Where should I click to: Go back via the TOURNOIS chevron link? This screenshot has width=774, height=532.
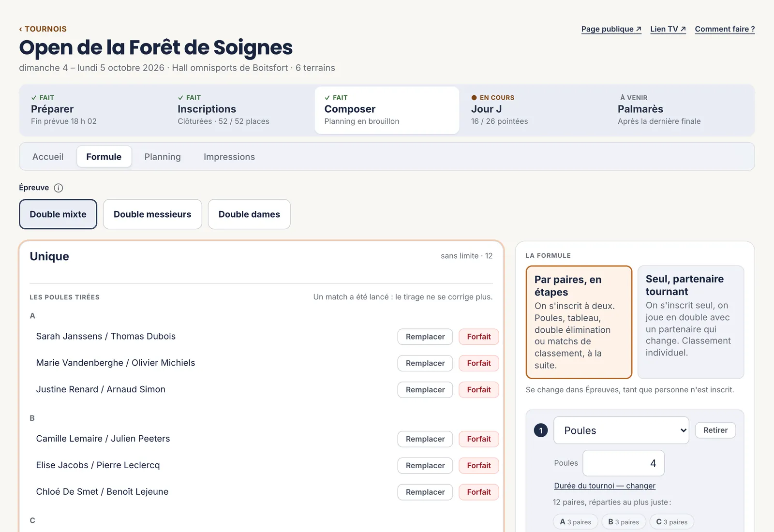43,29
